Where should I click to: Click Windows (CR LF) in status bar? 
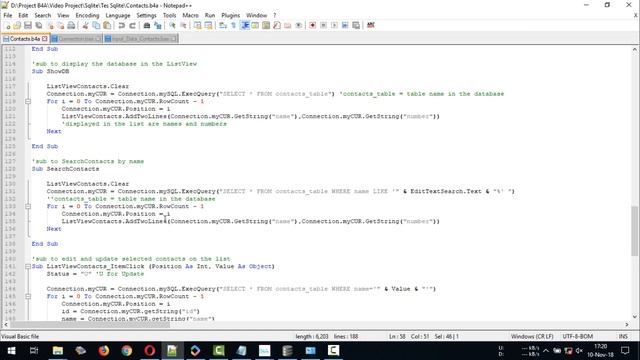coord(532,336)
